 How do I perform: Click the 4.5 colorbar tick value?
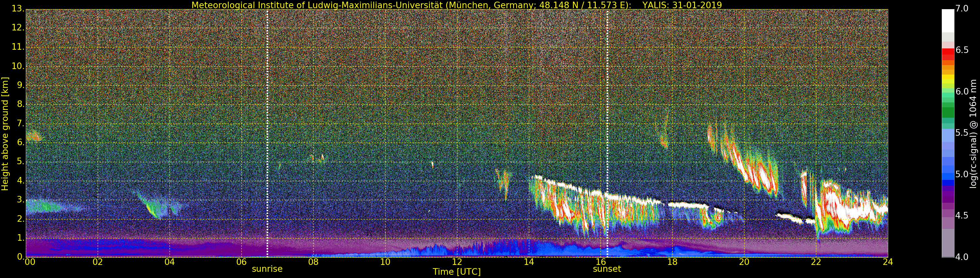962,216
